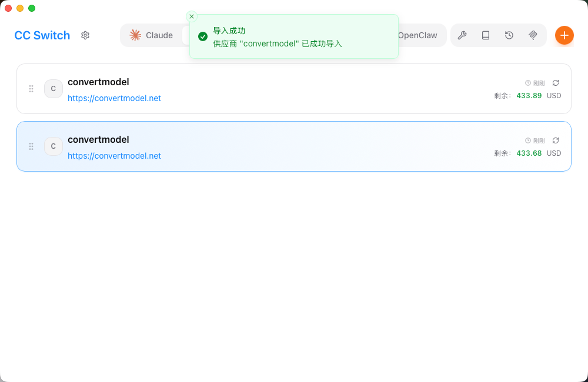Click the 'C' avatar on first provider card
The image size is (588, 382).
[54, 89]
